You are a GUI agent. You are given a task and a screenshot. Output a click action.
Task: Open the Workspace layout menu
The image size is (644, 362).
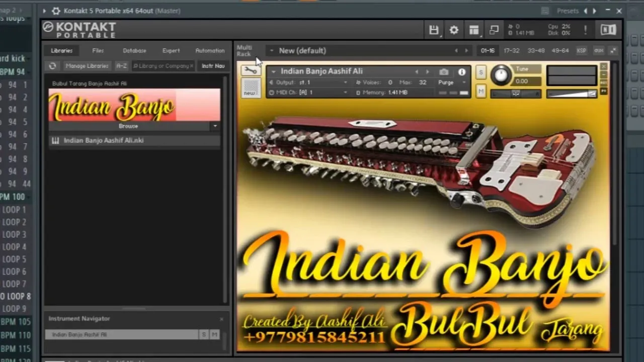click(474, 30)
